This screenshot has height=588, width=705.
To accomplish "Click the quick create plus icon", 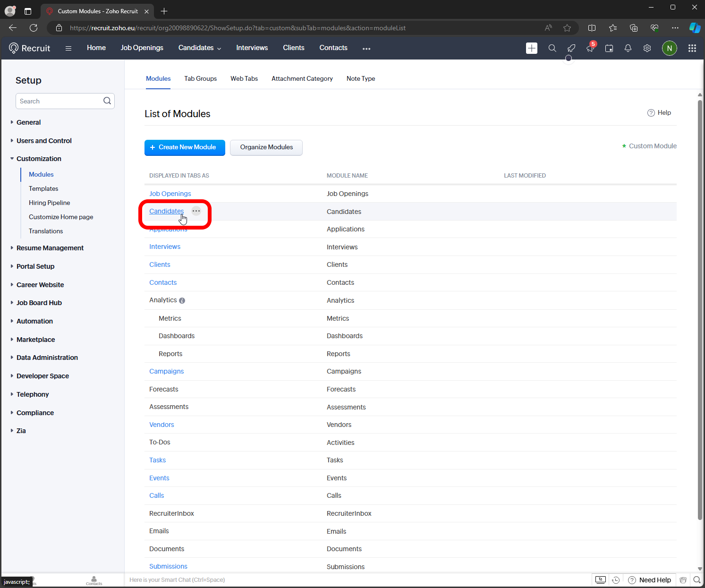I will point(532,48).
